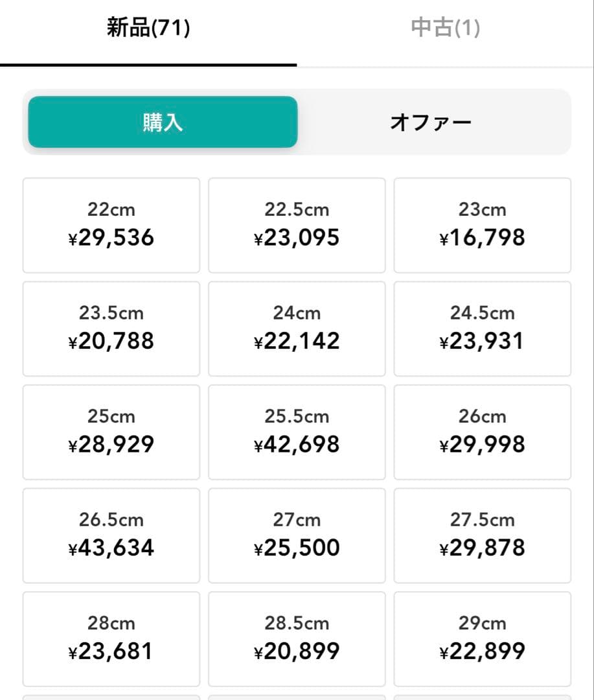Tap the 23.5cm size tile

click(111, 329)
